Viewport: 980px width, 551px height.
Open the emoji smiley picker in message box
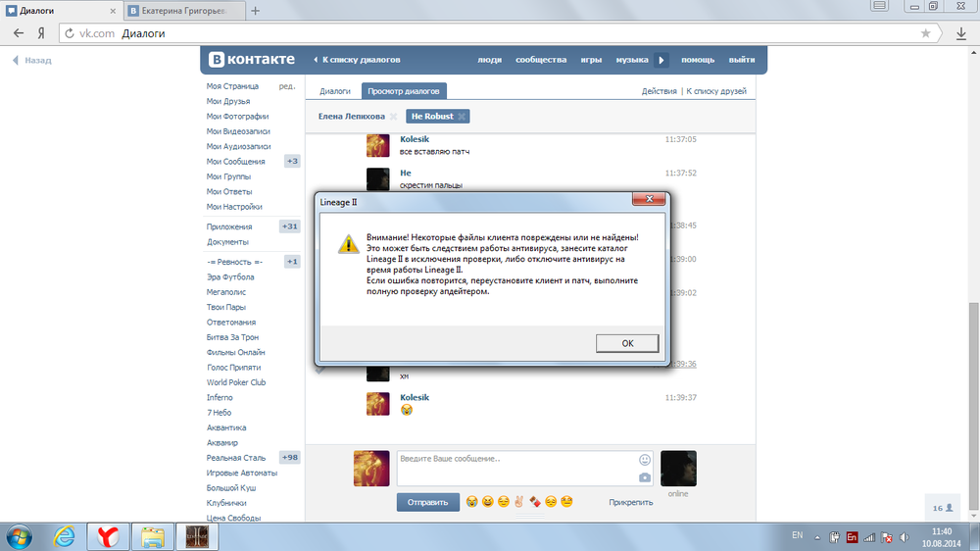645,459
